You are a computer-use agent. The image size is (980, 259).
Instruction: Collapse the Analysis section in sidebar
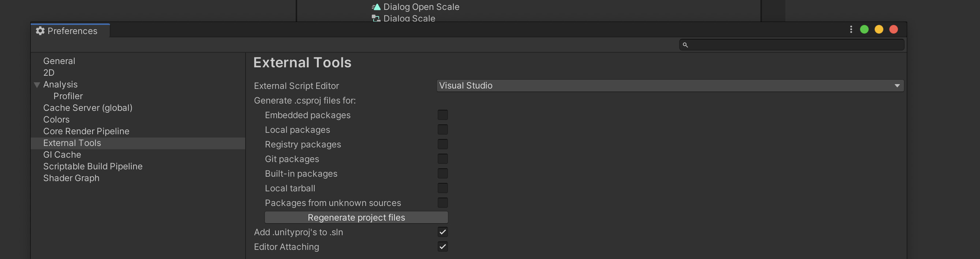tap(37, 85)
